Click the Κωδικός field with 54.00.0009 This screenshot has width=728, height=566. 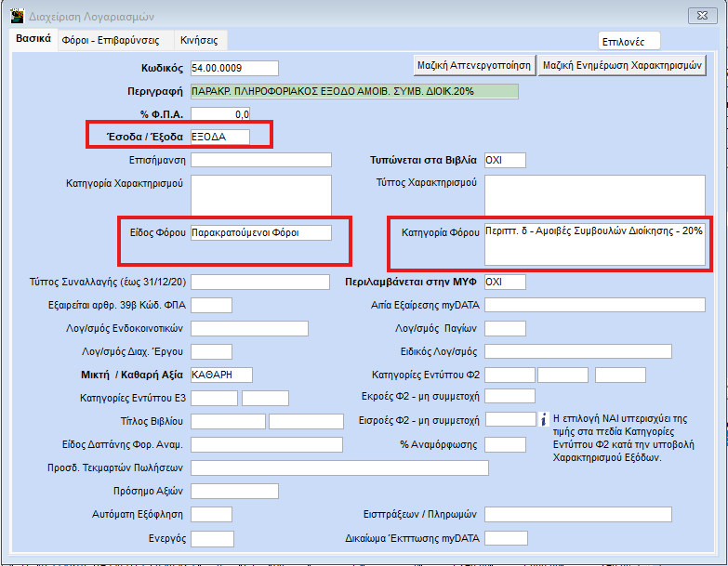pos(233,68)
